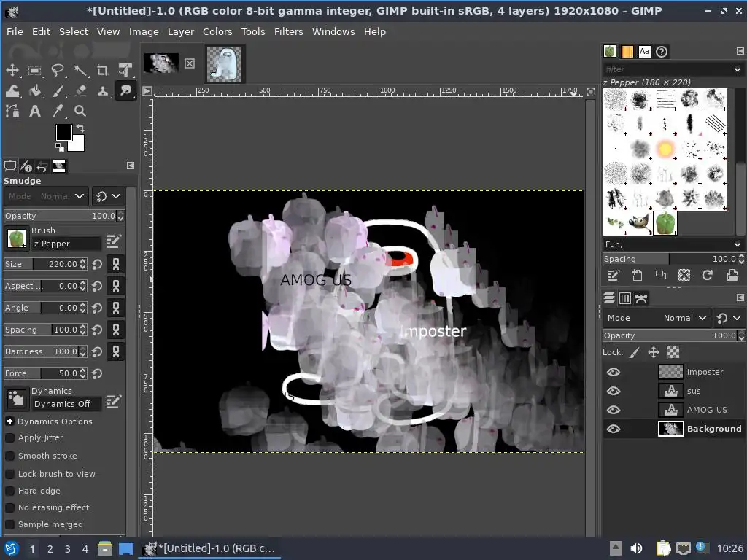This screenshot has height=560, width=747.
Task: Open layer mode group switch dropdown
Action: [729, 318]
